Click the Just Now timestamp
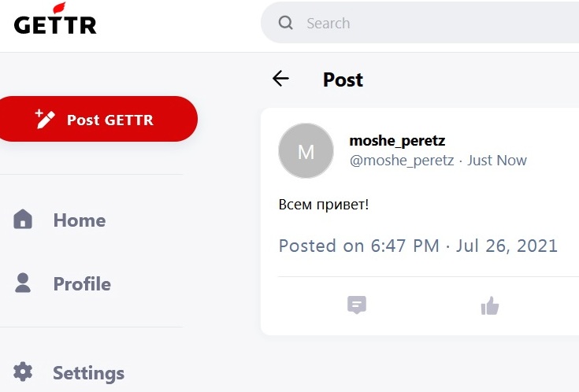 [497, 161]
